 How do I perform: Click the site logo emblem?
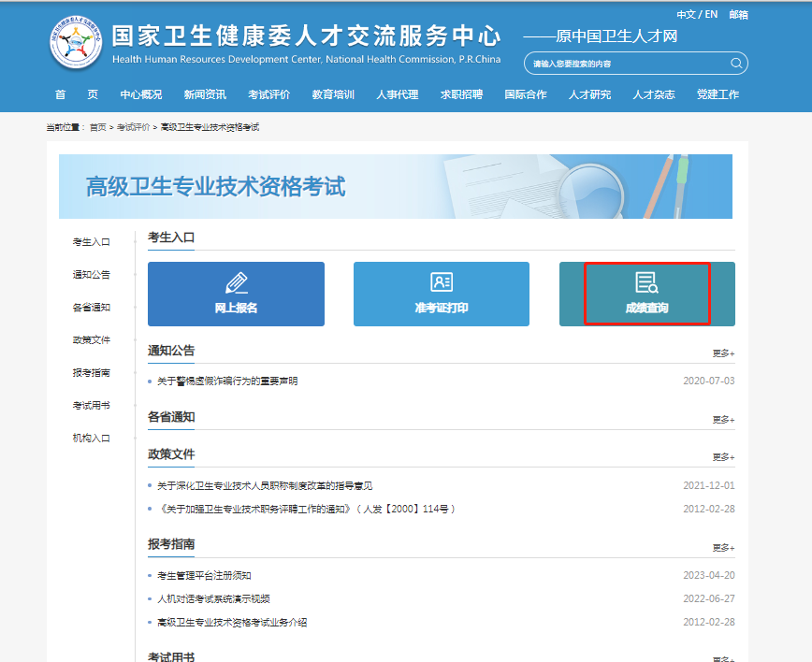coord(76,42)
